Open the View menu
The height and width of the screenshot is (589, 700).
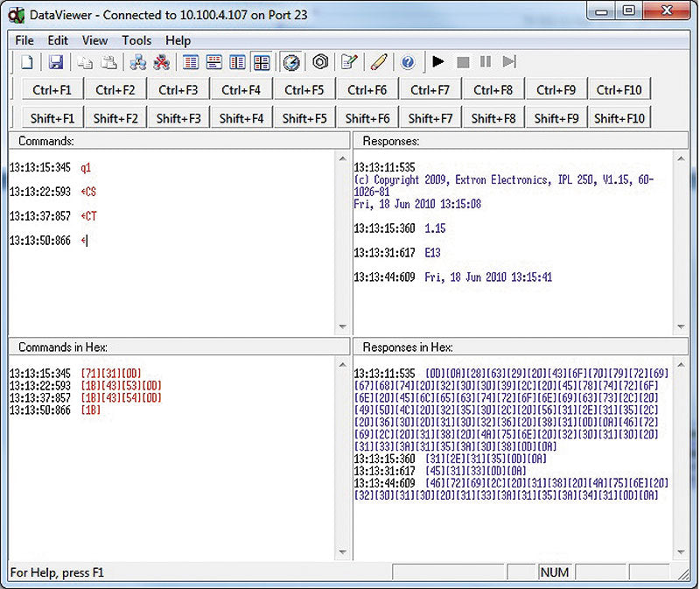(94, 40)
